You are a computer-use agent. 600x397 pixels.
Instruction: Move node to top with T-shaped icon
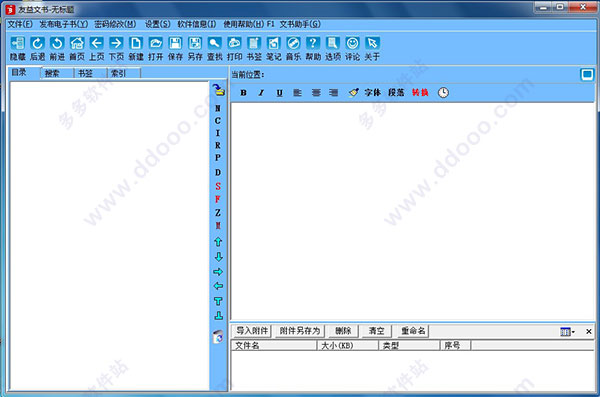point(218,301)
